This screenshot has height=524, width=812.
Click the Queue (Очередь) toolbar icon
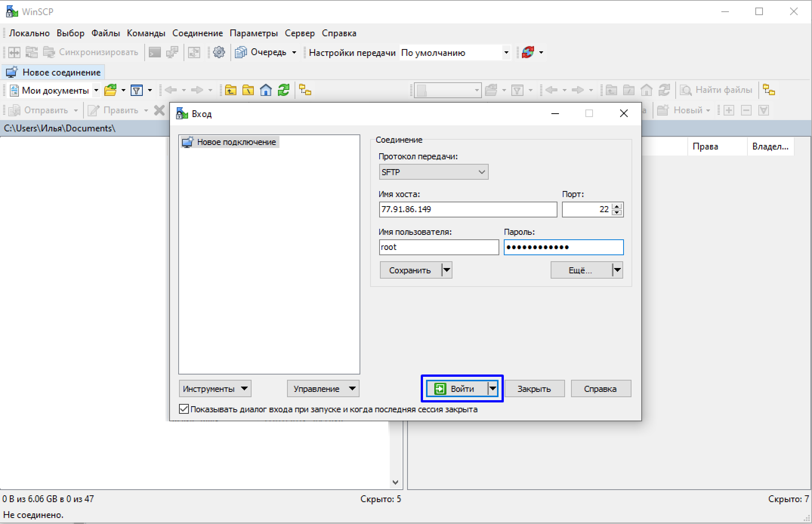(x=241, y=52)
